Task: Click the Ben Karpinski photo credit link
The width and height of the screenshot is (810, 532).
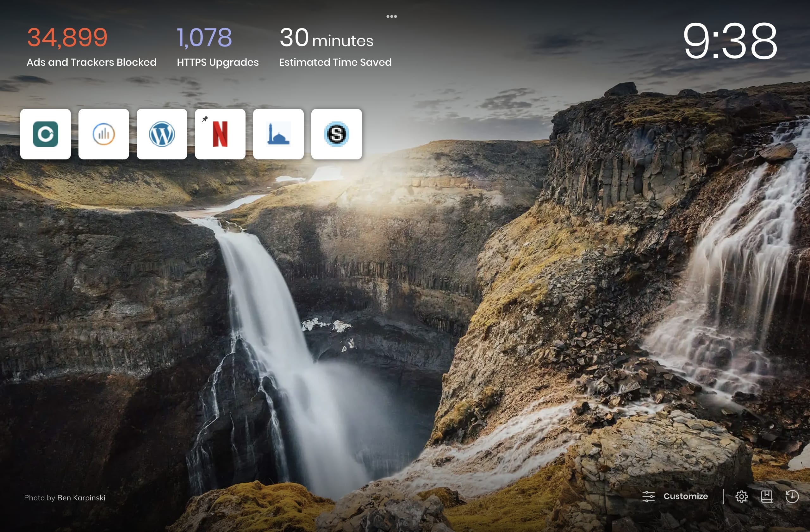Action: [x=81, y=498]
